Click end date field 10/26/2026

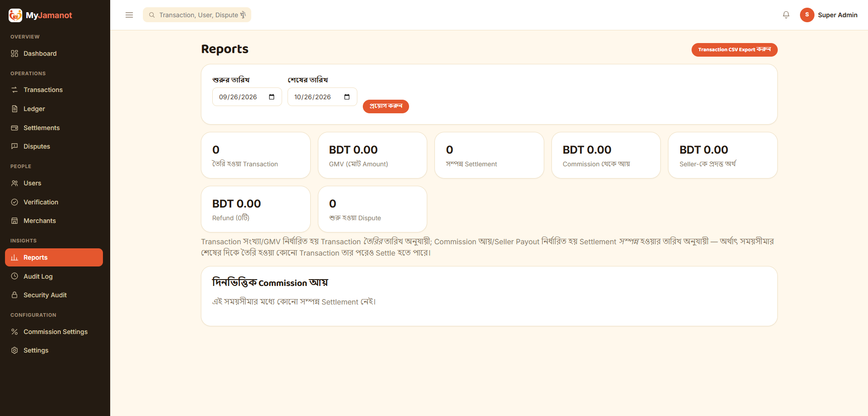pyautogui.click(x=322, y=97)
